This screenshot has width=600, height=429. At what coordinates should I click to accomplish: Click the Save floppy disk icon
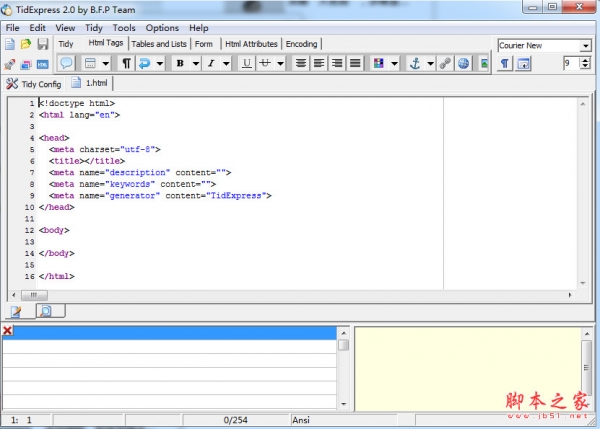click(x=43, y=44)
